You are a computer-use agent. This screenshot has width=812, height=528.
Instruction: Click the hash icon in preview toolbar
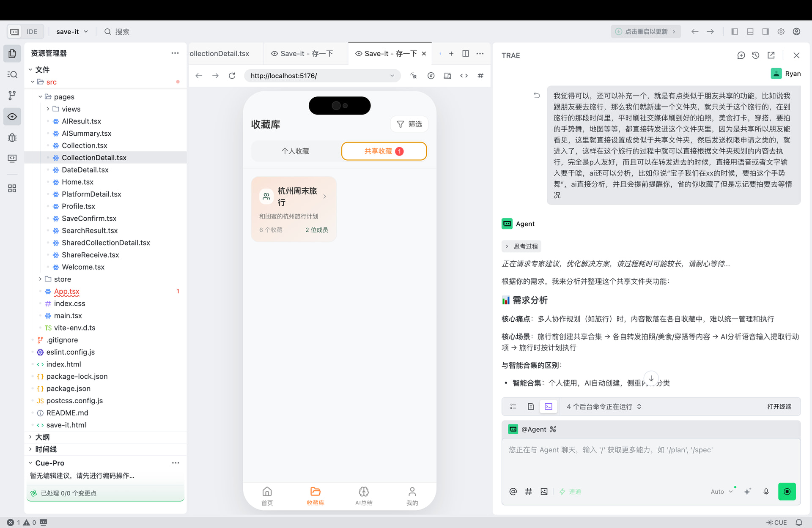[480, 76]
